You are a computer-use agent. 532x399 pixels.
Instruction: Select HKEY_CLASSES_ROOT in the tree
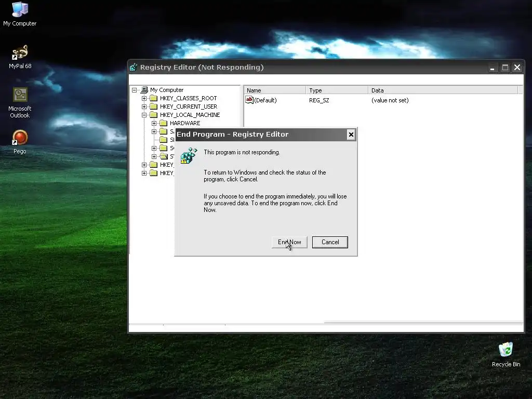click(x=188, y=98)
